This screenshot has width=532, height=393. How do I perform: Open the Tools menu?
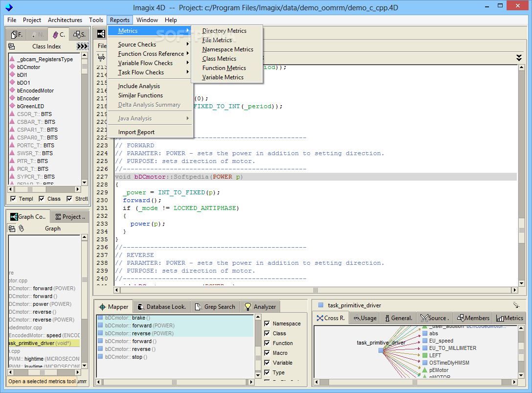(x=96, y=20)
